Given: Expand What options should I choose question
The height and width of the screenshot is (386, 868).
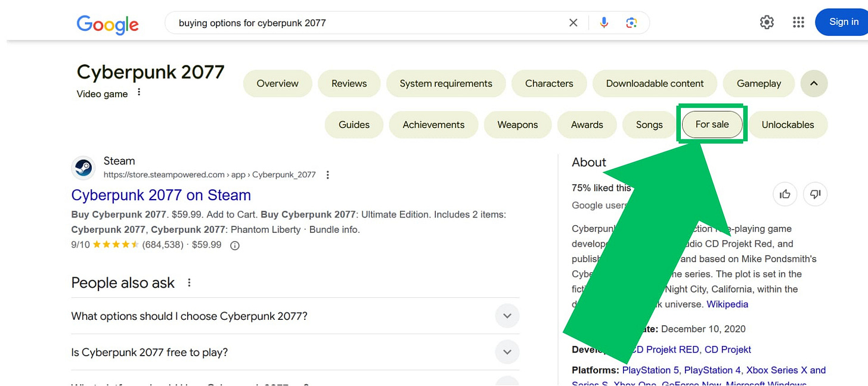Looking at the screenshot, I should point(295,316).
